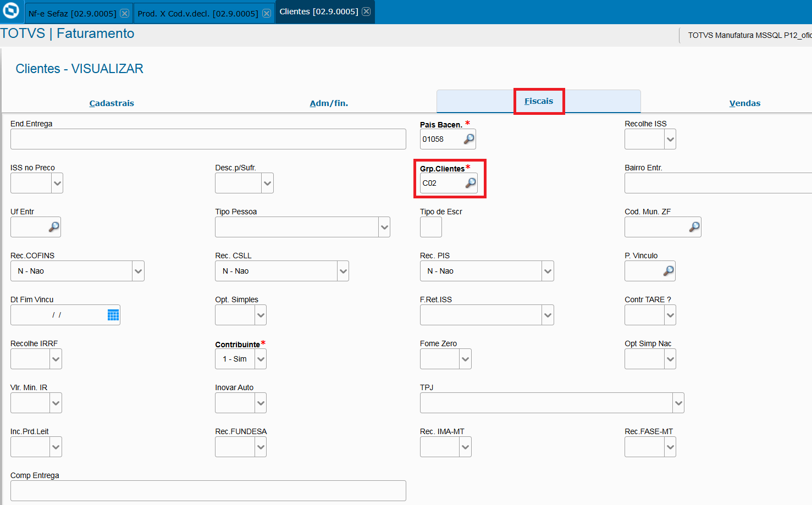Screen dimensions: 812x505
Task: Click P. Vinculo lookup magnifier
Action: pos(669,271)
